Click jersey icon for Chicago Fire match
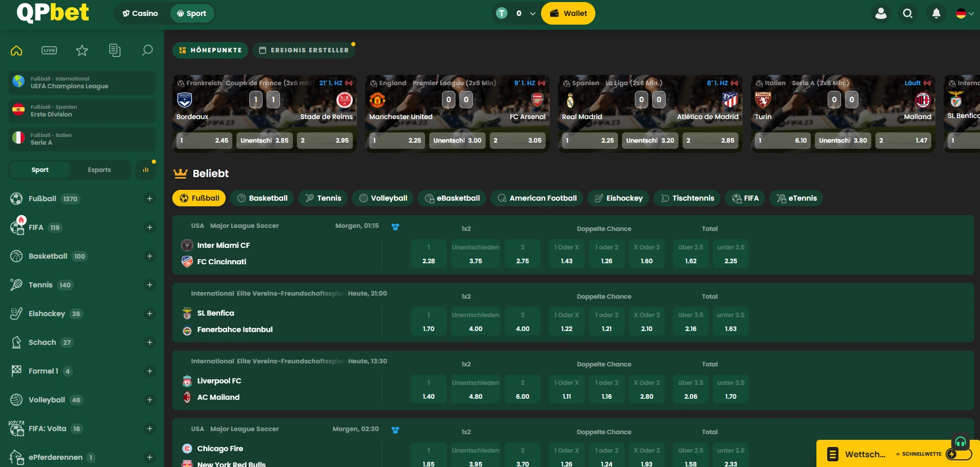 point(395,430)
